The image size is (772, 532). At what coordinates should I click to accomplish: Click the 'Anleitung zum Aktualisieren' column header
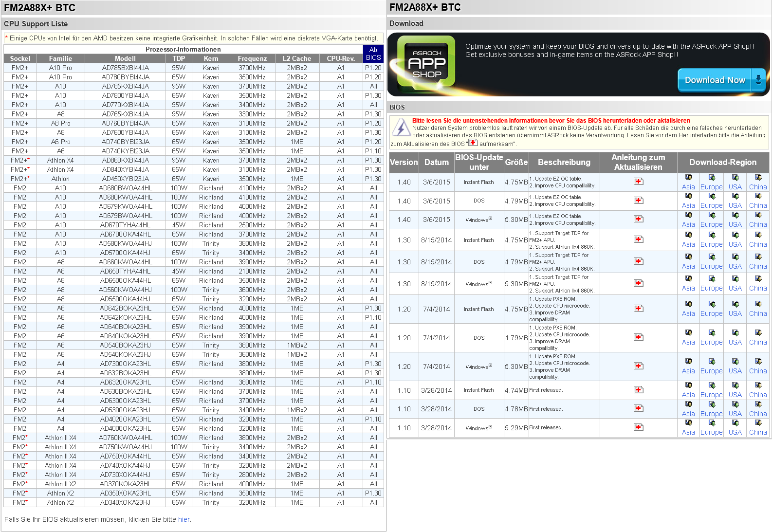(x=638, y=163)
